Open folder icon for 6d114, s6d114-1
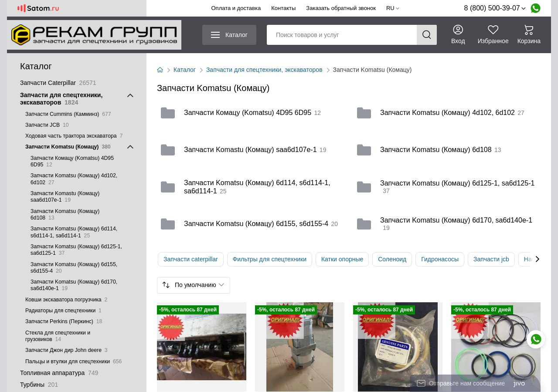Image resolution: width=558 pixels, height=392 pixels. pos(168,187)
